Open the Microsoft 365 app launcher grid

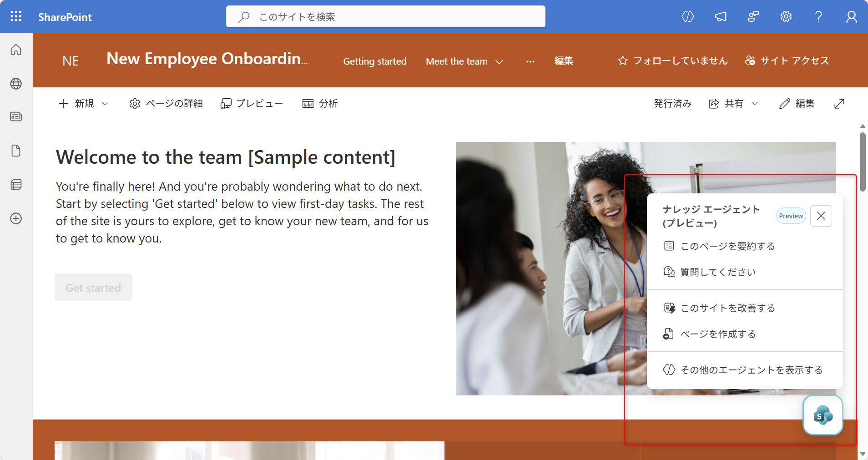pos(16,16)
